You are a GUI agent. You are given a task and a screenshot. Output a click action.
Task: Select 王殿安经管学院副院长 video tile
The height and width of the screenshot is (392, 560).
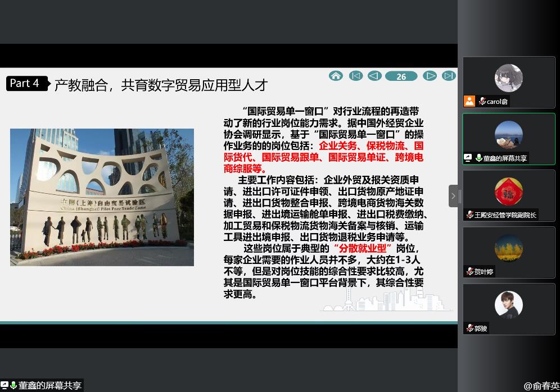[x=508, y=195]
